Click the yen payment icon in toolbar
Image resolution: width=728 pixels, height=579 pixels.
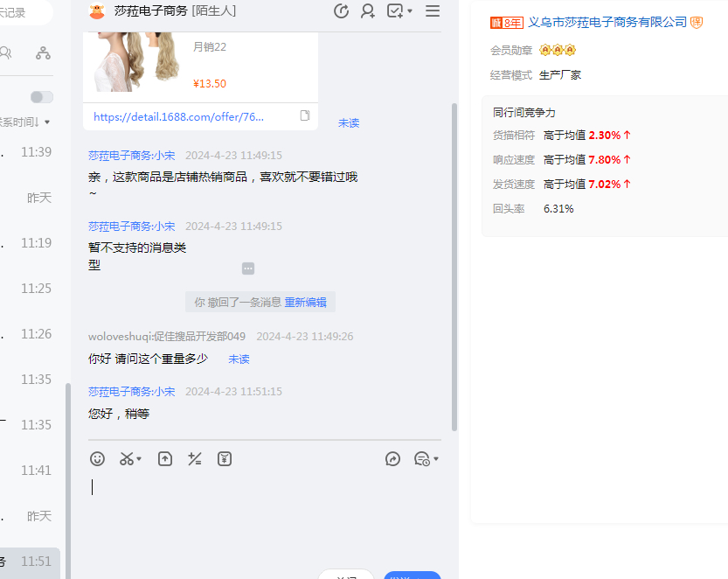(x=225, y=459)
